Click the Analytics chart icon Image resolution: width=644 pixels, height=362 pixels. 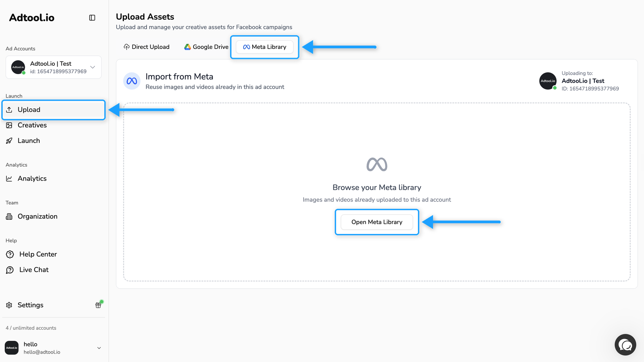(x=9, y=179)
